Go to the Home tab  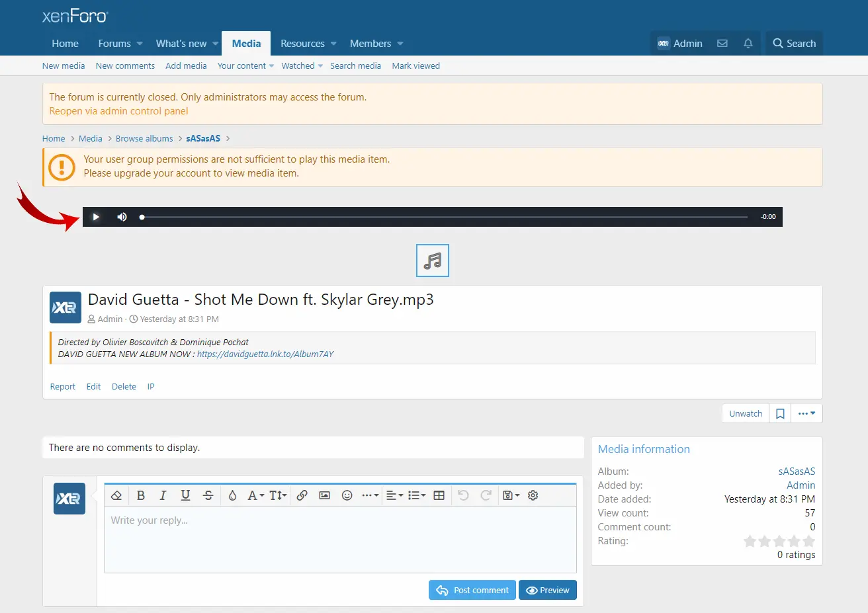[65, 44]
